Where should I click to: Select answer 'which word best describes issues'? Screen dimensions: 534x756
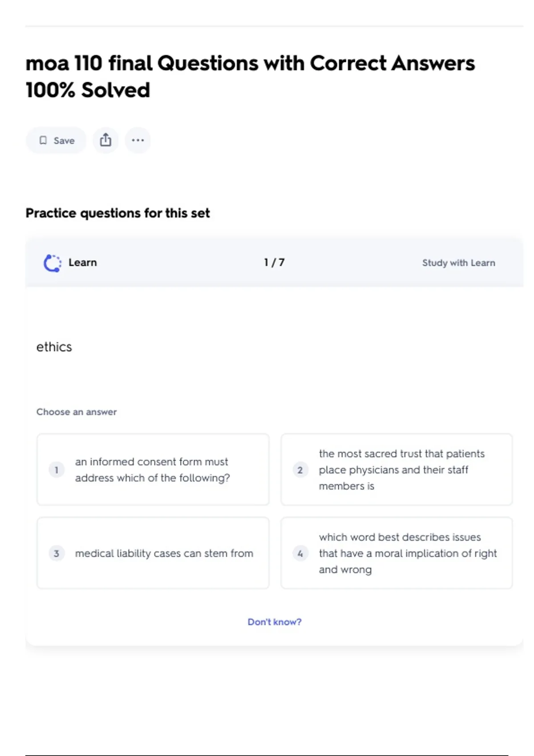407,553
